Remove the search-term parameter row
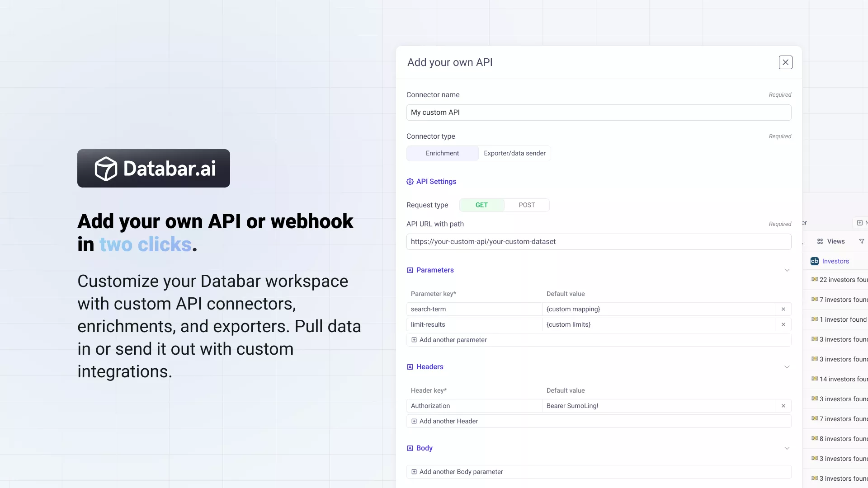868x488 pixels. point(783,309)
